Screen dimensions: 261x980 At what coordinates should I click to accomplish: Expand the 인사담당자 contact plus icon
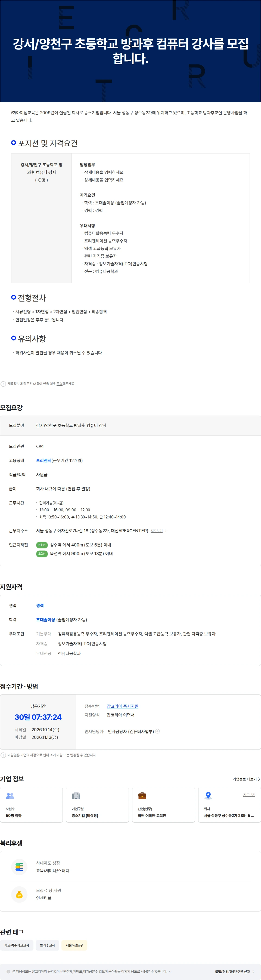(157, 731)
